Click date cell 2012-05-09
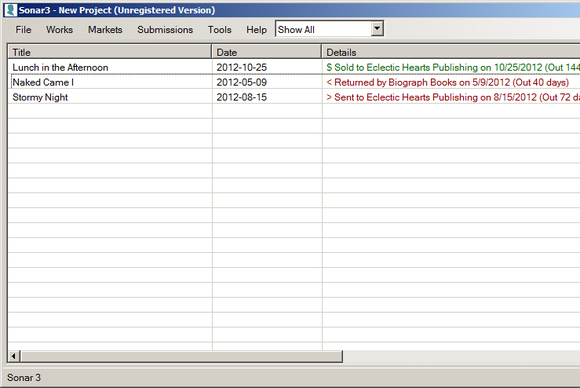This screenshot has height=388, width=580. coord(242,82)
